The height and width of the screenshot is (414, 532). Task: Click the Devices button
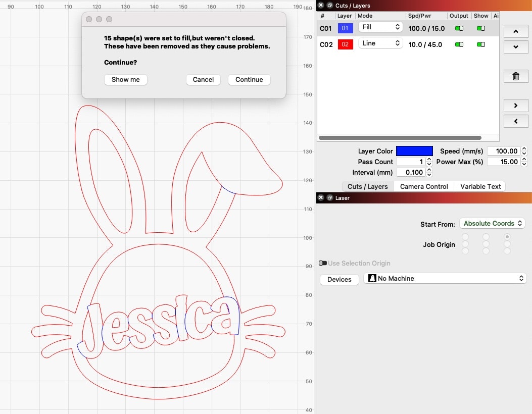pos(339,279)
